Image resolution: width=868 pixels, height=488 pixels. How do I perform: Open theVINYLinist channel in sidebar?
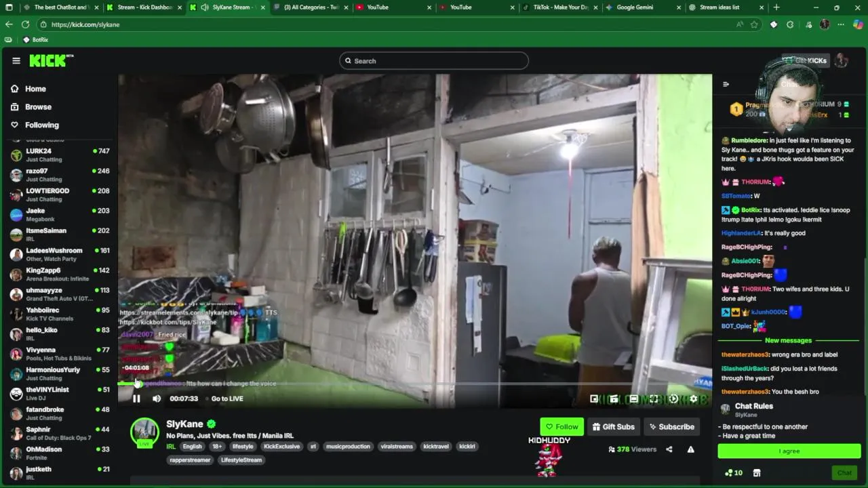pyautogui.click(x=59, y=394)
